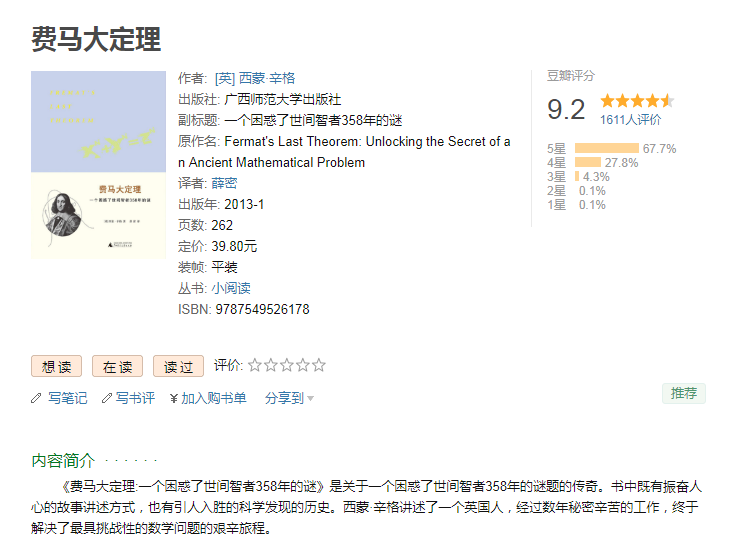Click the pencil icon beside 写书评
Viewport: 738px width, 542px height.
click(x=107, y=398)
